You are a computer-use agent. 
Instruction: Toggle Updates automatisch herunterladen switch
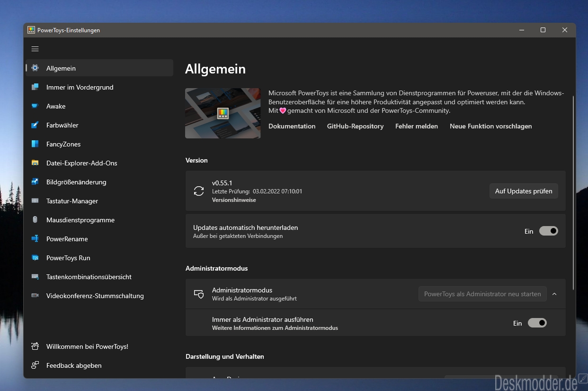pos(549,231)
